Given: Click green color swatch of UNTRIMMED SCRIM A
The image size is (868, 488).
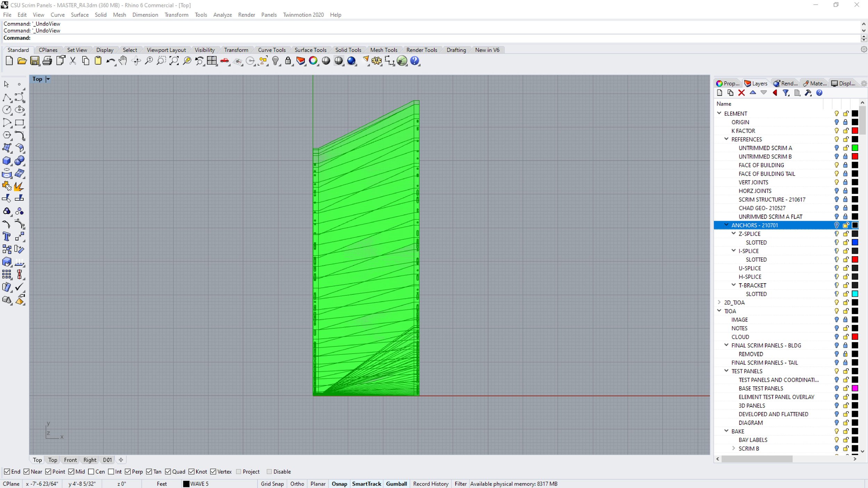Looking at the screenshot, I should (x=855, y=148).
